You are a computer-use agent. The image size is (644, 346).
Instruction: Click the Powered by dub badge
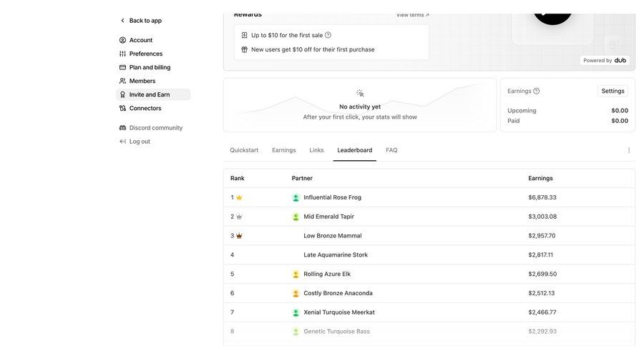click(x=605, y=60)
